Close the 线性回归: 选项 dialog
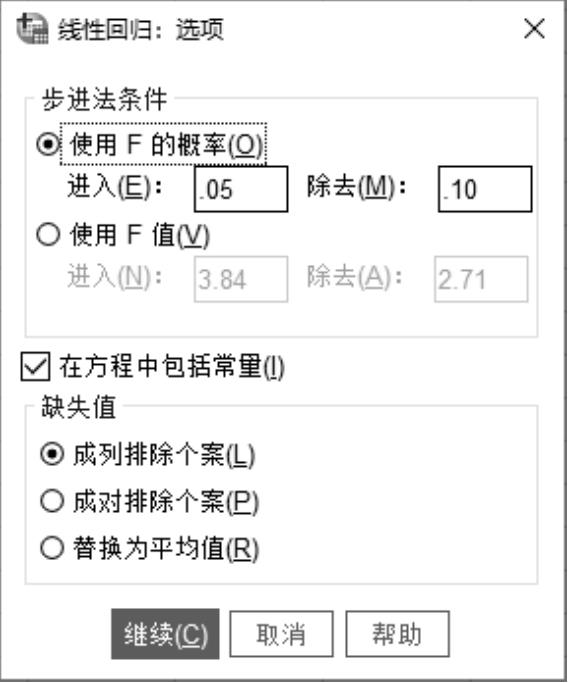 534,29
